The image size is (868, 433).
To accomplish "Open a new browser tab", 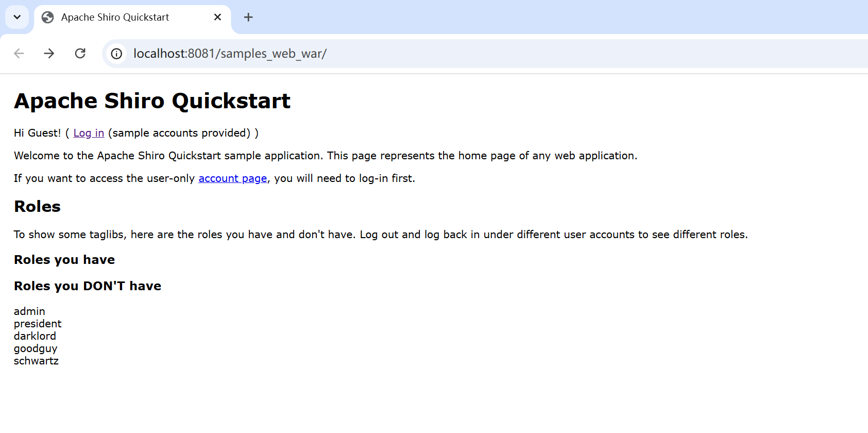I will pyautogui.click(x=248, y=17).
